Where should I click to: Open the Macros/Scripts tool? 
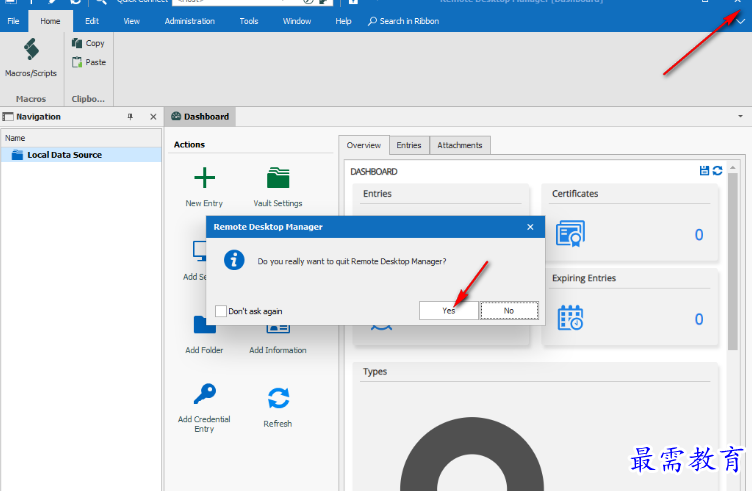(x=31, y=57)
